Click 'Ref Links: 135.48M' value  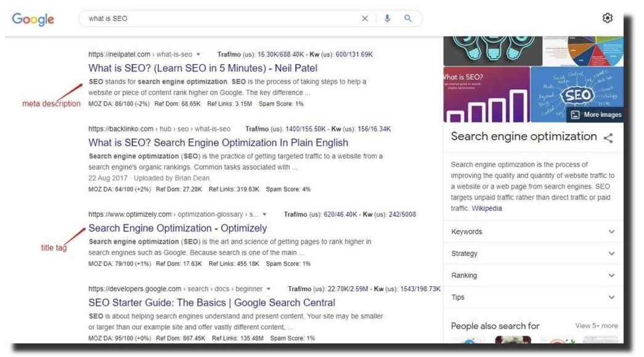click(238, 339)
